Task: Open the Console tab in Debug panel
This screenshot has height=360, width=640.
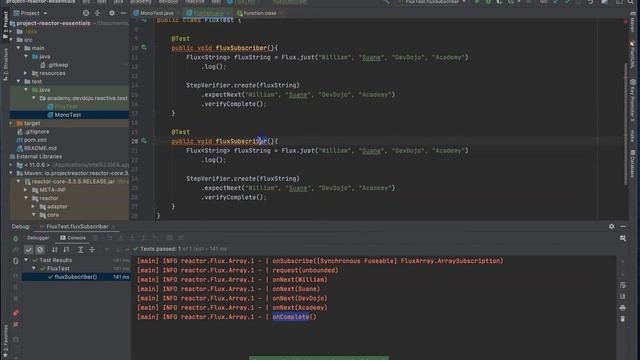Action: pos(73,238)
